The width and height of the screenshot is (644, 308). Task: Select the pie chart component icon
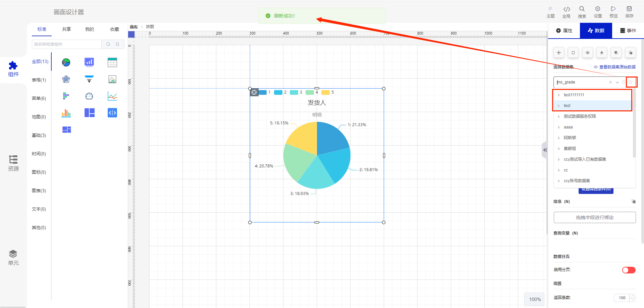(66, 62)
